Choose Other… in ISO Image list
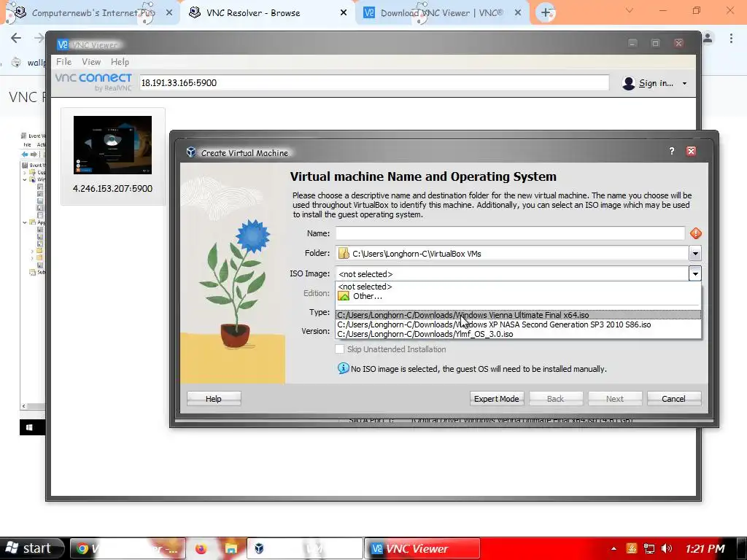 (x=519, y=296)
